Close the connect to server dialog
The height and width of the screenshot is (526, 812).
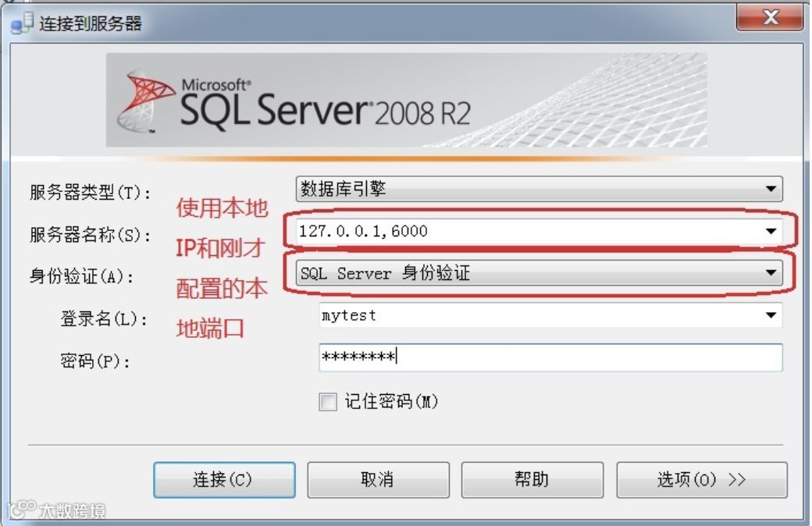(x=770, y=18)
